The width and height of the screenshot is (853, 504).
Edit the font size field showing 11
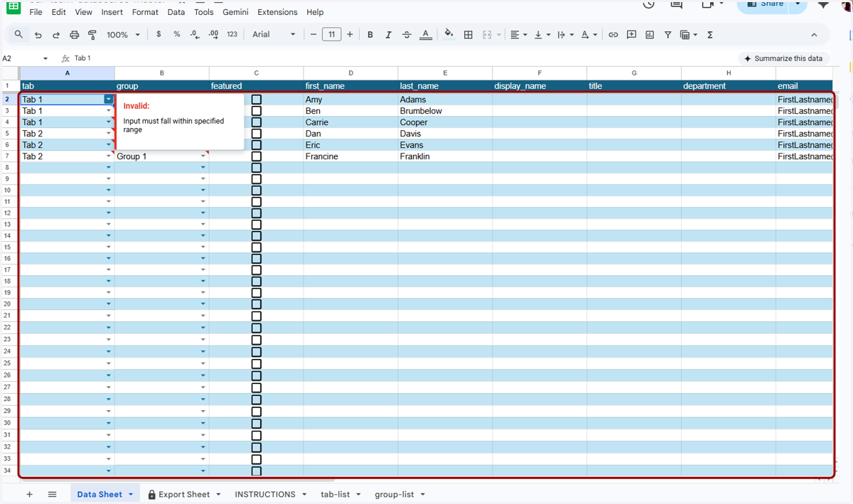(x=331, y=34)
